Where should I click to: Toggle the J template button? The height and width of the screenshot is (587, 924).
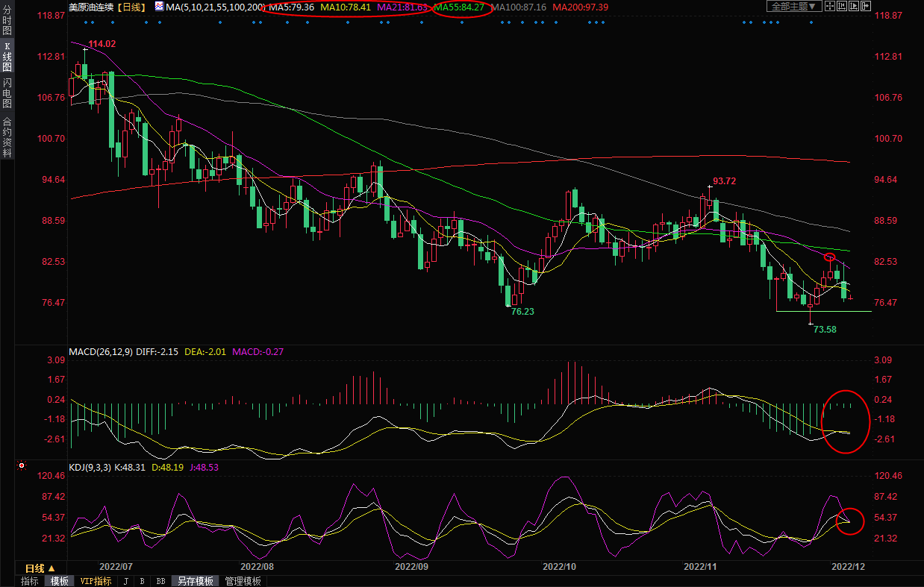pos(125,581)
